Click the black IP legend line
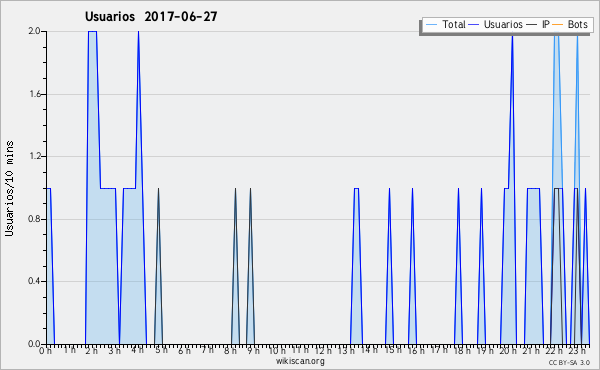600x370 pixels. click(532, 25)
